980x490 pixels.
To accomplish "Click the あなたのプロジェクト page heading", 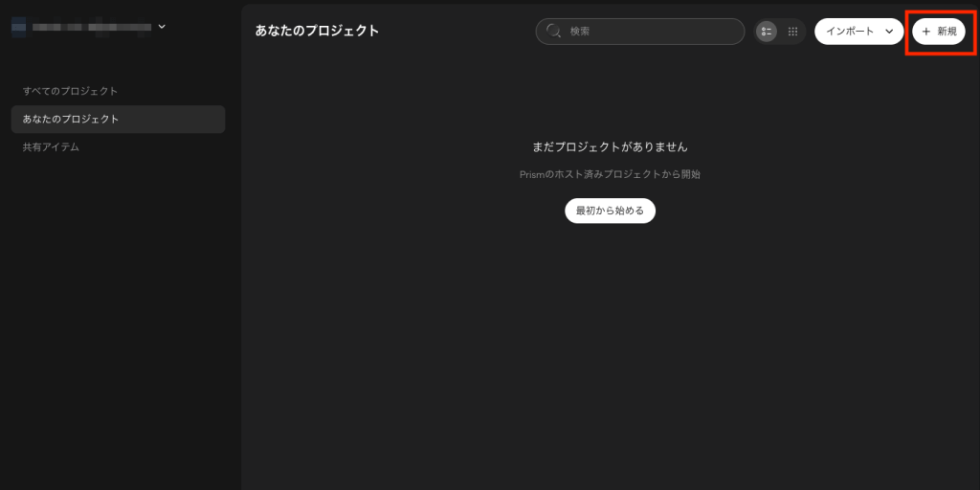I will click(x=317, y=31).
